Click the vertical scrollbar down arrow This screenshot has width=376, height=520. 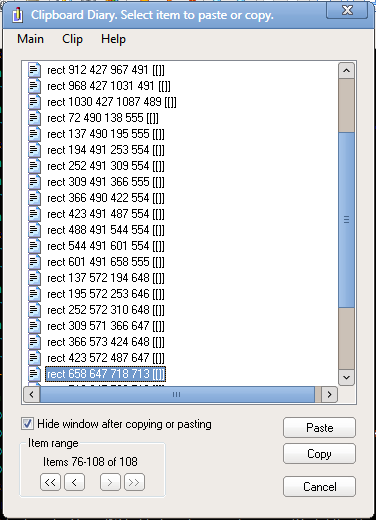(346, 377)
